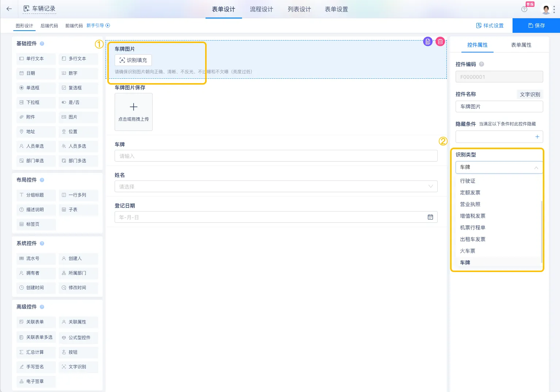Expand the 姓名 请选择 dropdown
560x392 pixels.
pos(276,187)
